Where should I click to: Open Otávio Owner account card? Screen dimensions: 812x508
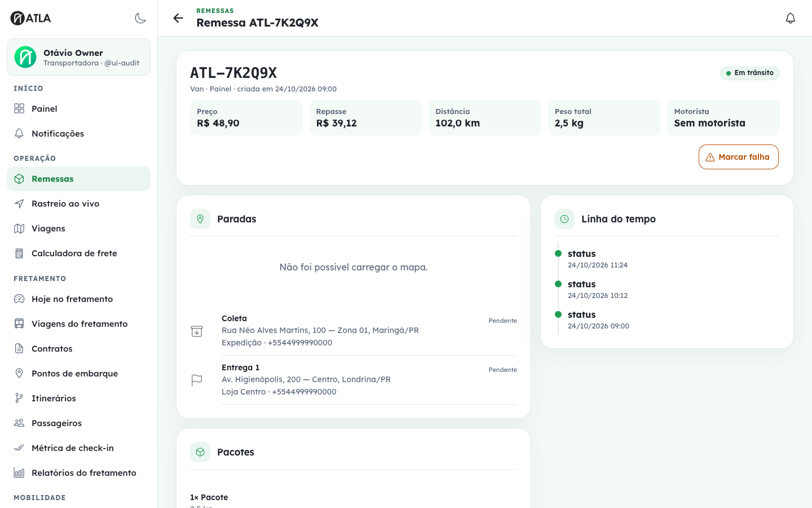[78, 57]
